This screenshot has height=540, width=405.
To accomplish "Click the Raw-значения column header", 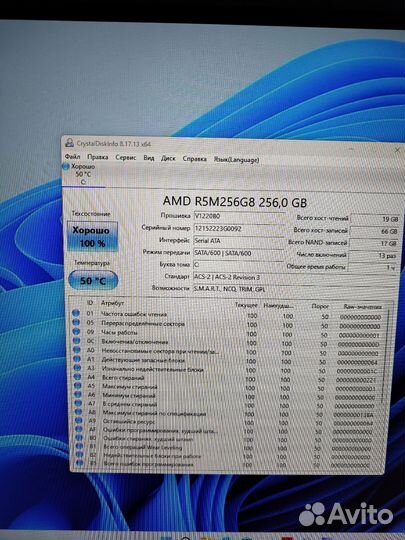I will 362,307.
